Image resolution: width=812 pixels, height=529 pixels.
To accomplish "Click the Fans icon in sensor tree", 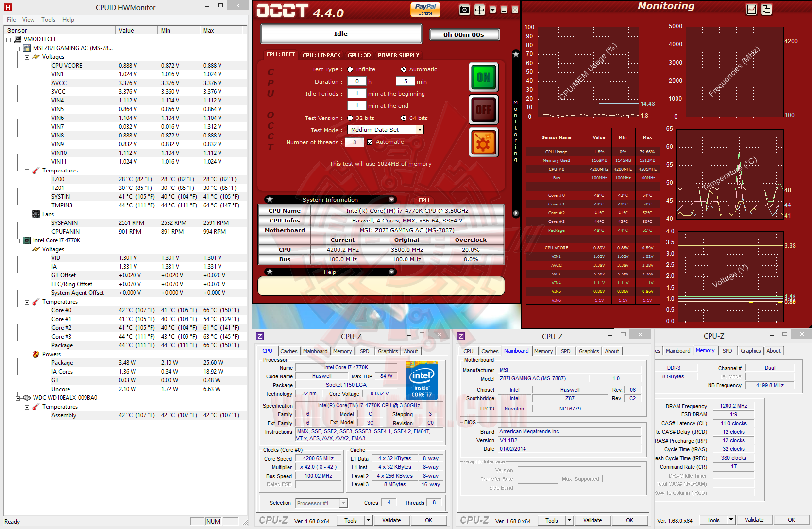I will (x=36, y=214).
